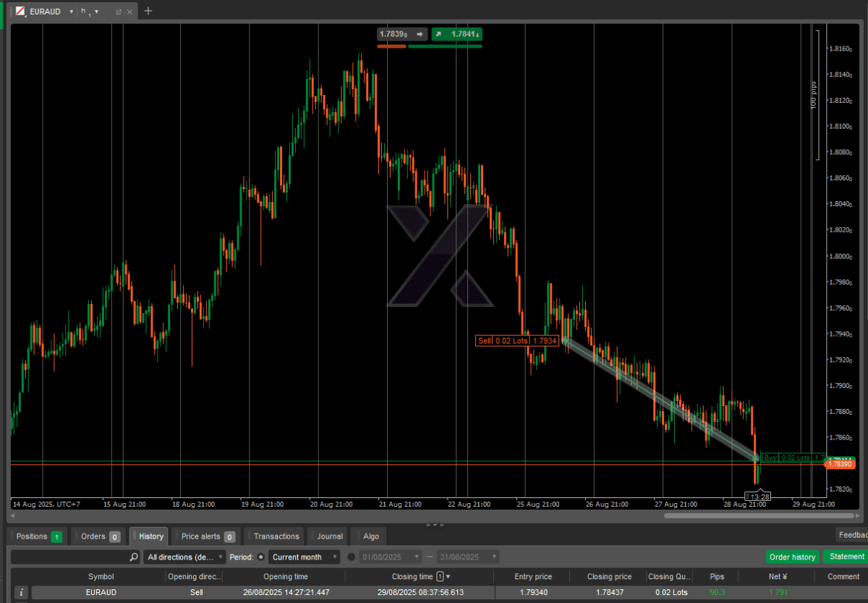Open the Order history view
Viewport: 868px width, 603px height.
792,557
